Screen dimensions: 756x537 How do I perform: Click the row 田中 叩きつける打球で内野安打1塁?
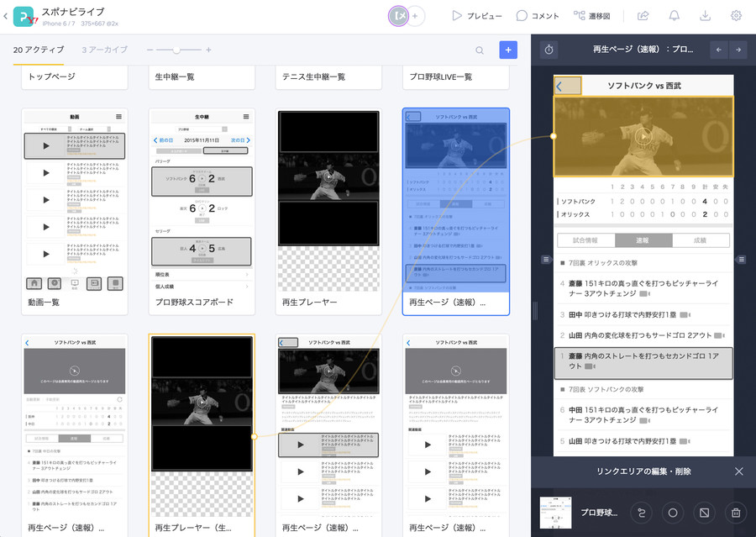click(643, 314)
